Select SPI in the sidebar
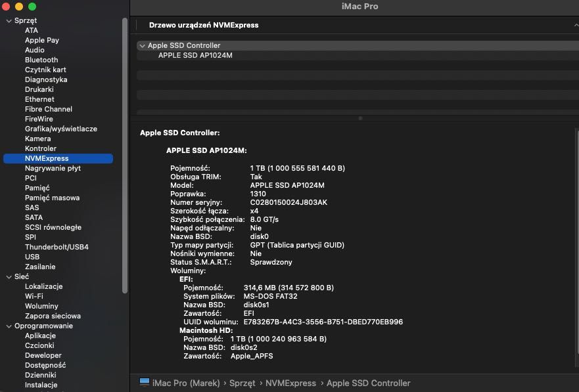The image size is (579, 392). (30, 237)
